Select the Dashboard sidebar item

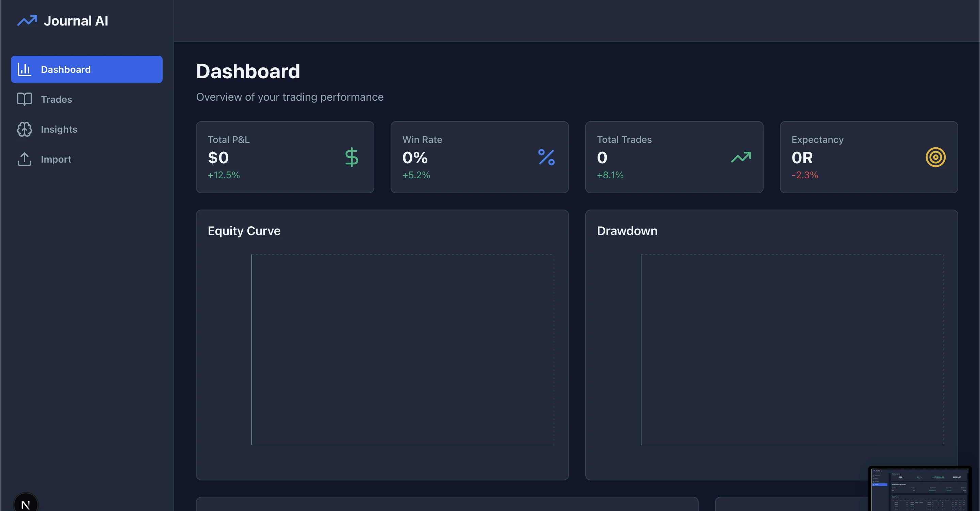(86, 69)
